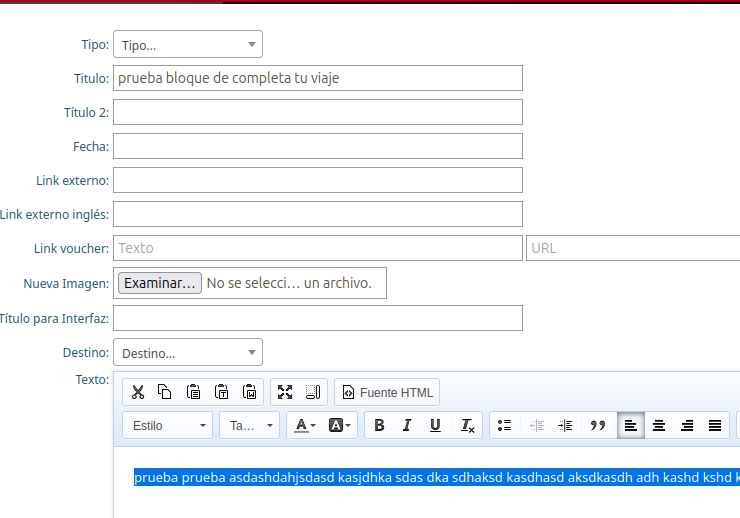Maximize the editor with expand icon
This screenshot has height=518, width=740.
[x=285, y=392]
